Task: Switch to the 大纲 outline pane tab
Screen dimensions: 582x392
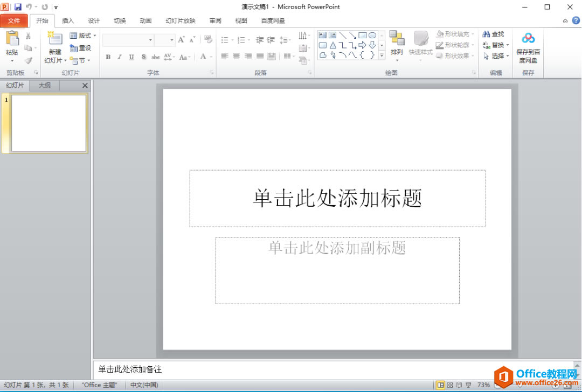Action: tap(45, 85)
